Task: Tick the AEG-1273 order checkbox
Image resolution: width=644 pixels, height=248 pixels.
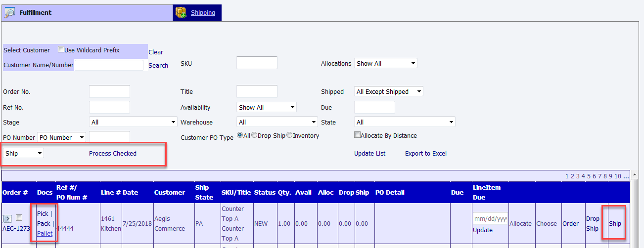Action: click(x=19, y=218)
